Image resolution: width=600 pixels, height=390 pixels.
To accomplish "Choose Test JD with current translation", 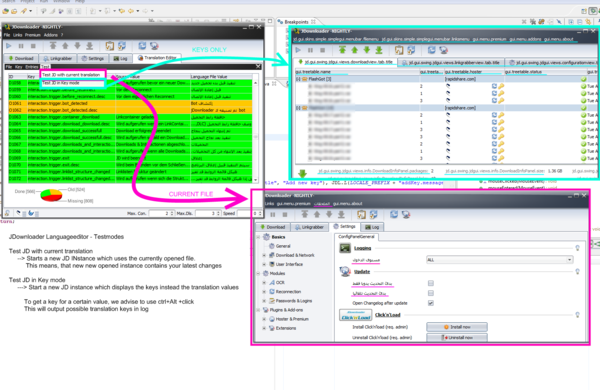I will click(x=71, y=75).
